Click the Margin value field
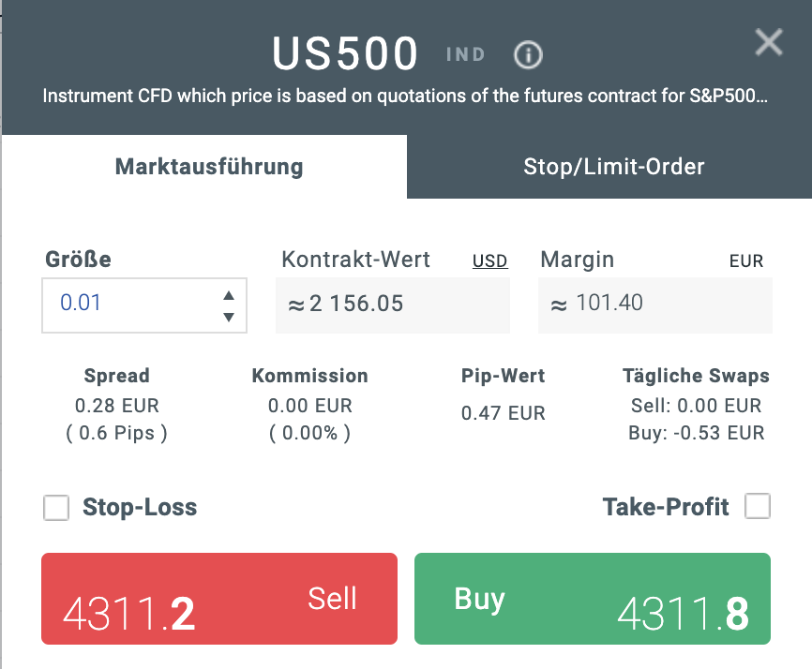812x669 pixels. click(x=654, y=305)
